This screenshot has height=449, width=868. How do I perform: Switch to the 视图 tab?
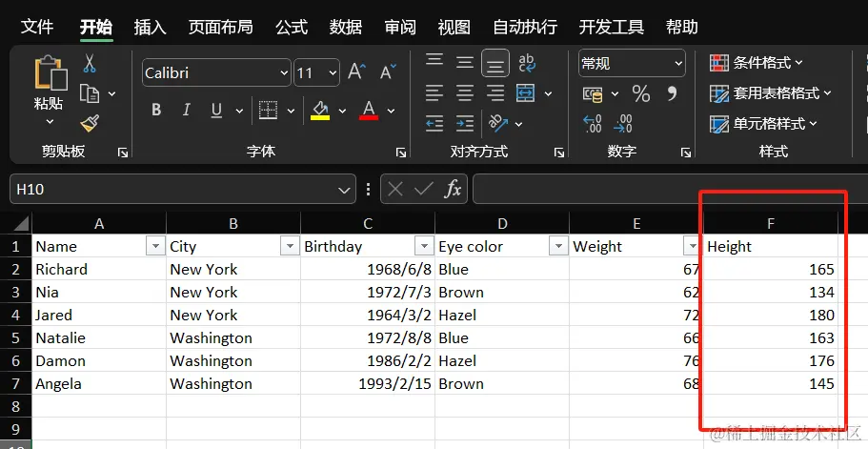pyautogui.click(x=454, y=27)
